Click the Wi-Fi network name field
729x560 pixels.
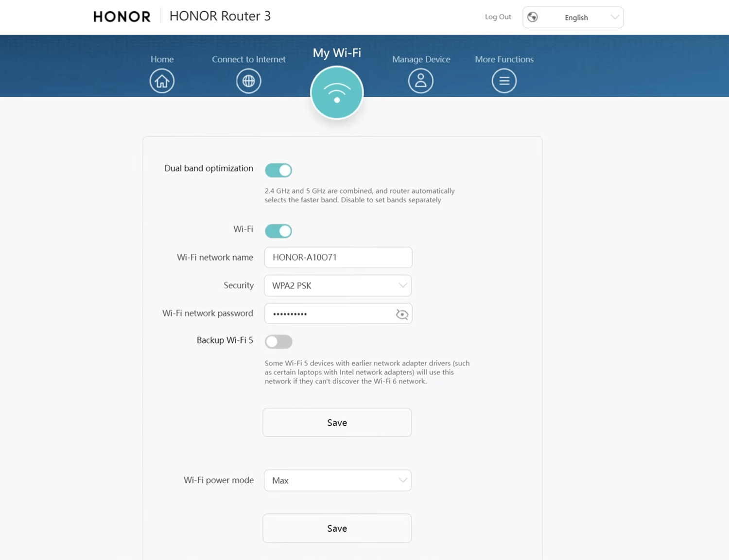point(338,258)
